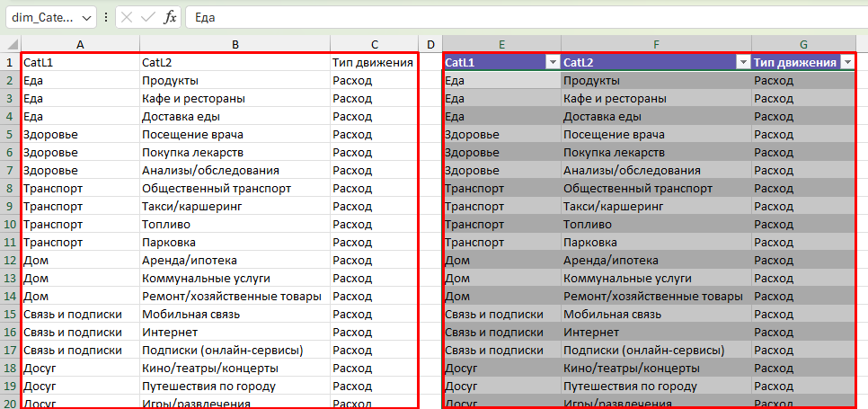Select column F header

(x=656, y=45)
